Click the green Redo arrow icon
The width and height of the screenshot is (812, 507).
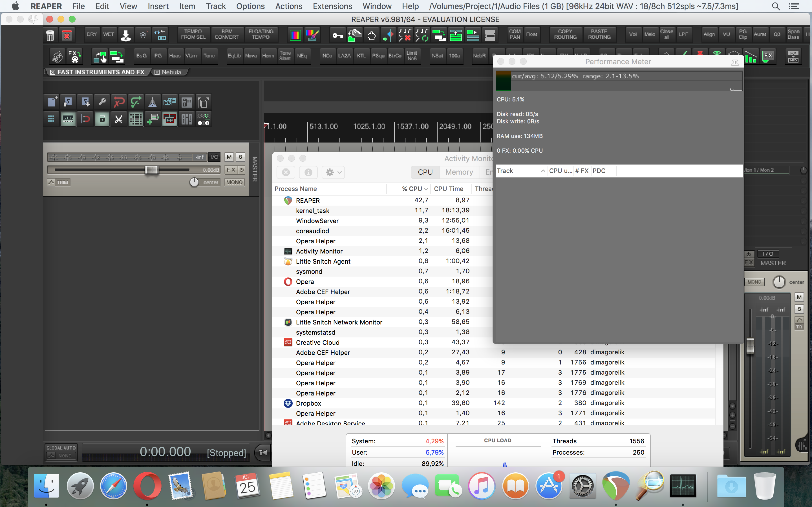(x=136, y=102)
